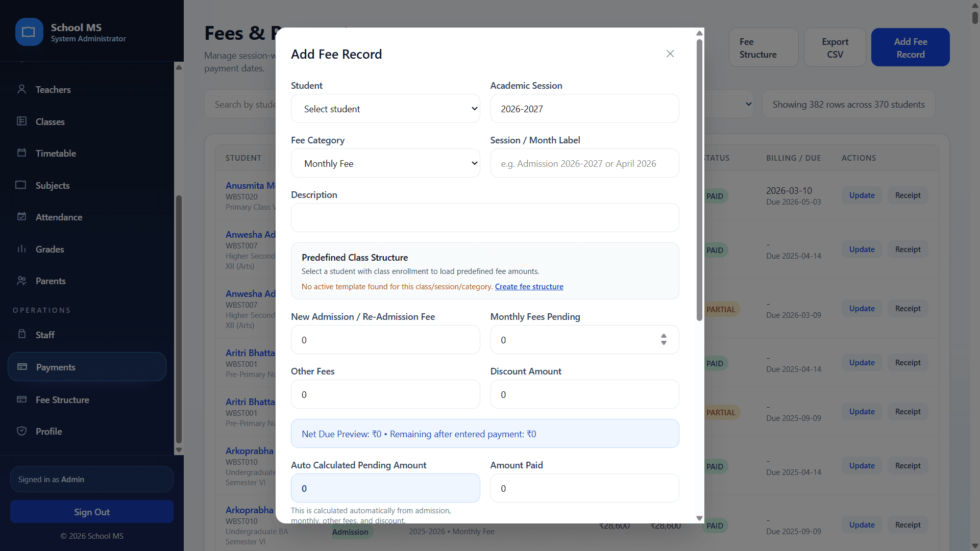Click the School MS logo icon
Image resolution: width=980 pixels, height=551 pixels.
(x=29, y=32)
